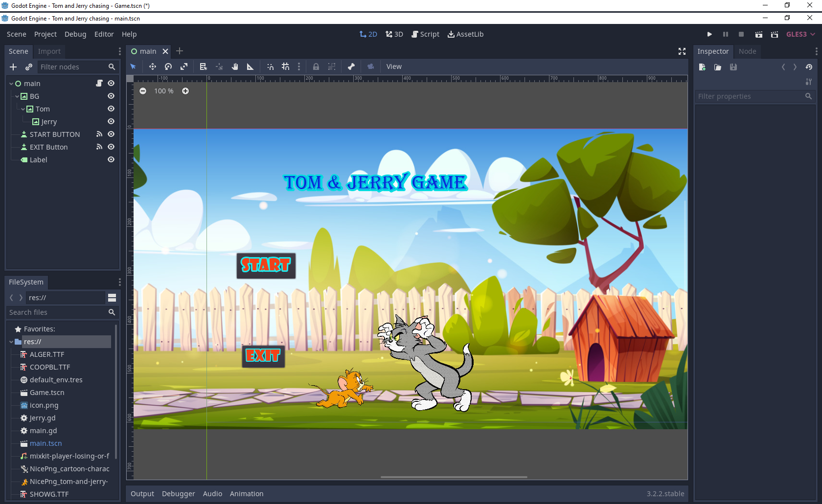Hide the Tom node with eye icon
Screen dimensions: 822x504
click(111, 109)
